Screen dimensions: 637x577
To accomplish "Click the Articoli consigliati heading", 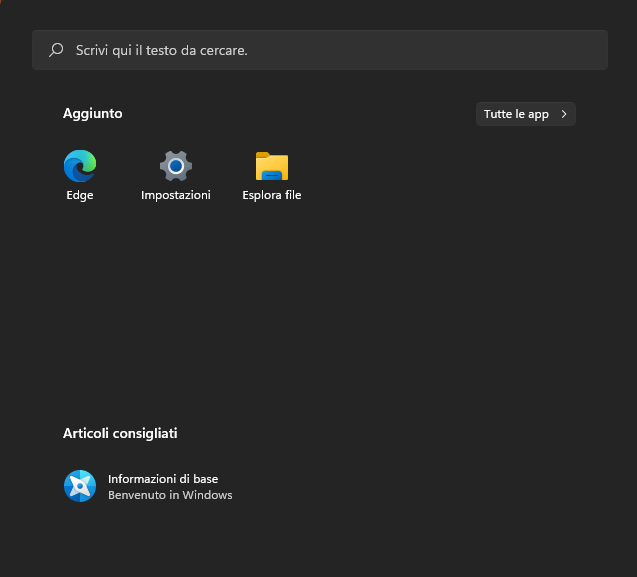I will coord(120,433).
